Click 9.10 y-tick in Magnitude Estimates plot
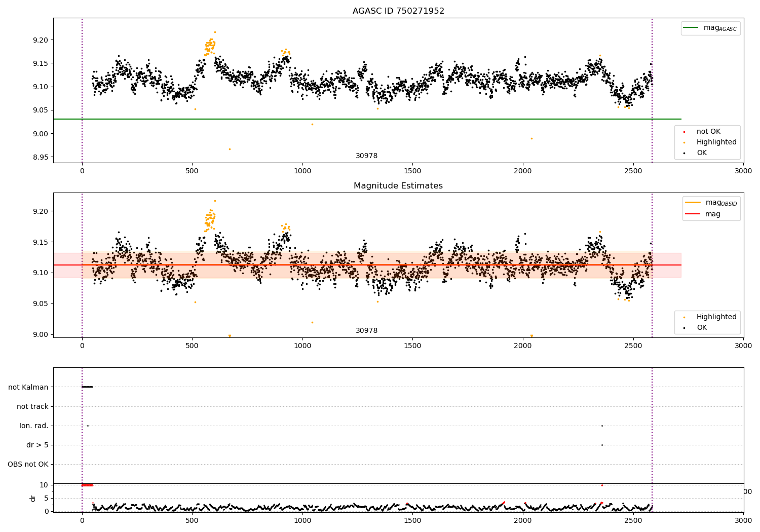Viewport: 760px width, 532px height. click(41, 273)
